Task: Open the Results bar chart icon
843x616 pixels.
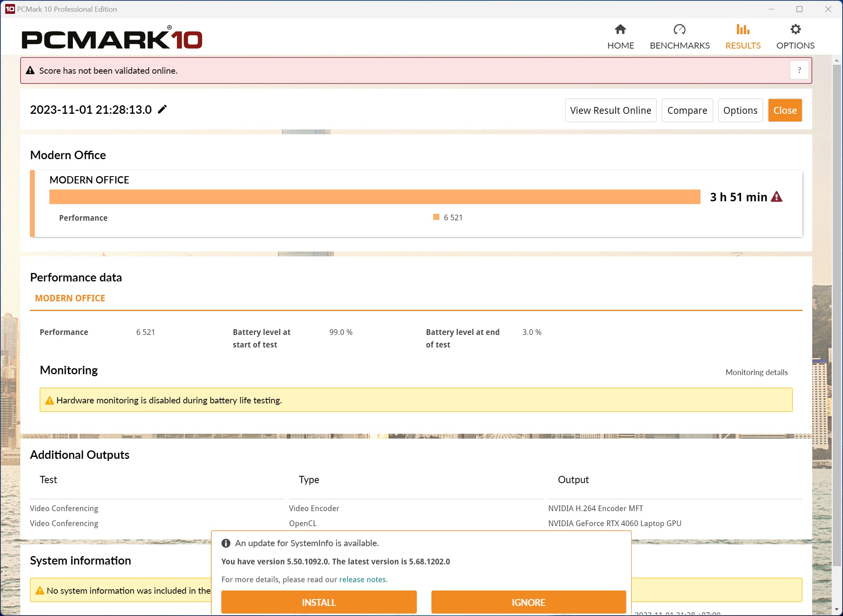Action: [x=743, y=29]
